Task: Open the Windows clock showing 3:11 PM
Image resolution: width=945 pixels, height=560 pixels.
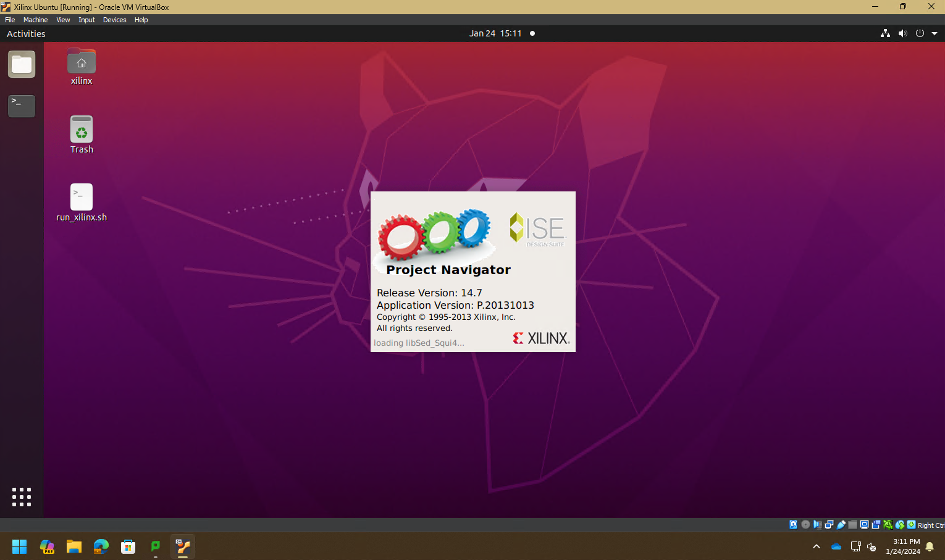Action: tap(903, 546)
